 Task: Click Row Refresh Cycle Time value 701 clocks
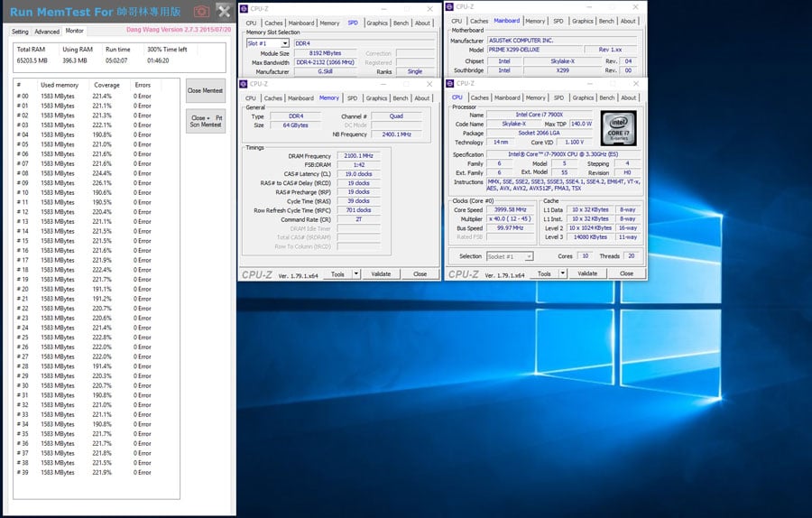[358, 210]
